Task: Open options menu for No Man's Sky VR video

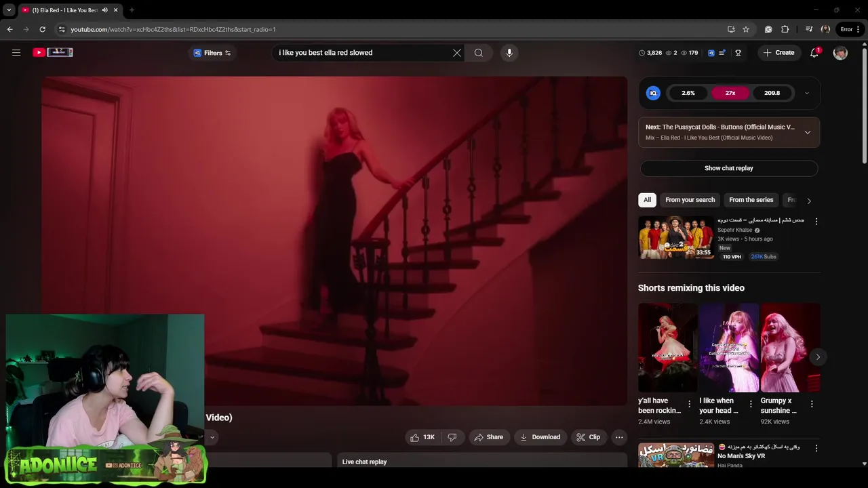Action: [x=816, y=448]
